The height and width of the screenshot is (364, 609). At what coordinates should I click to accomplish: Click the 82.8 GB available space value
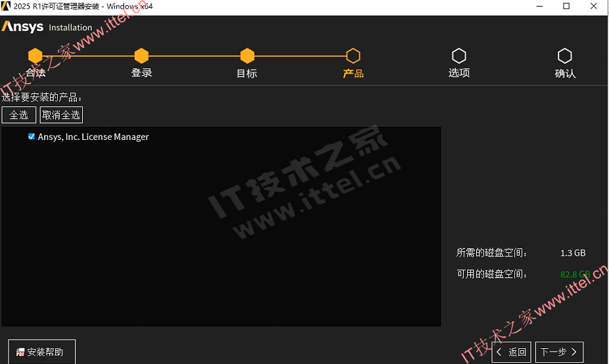tap(575, 274)
